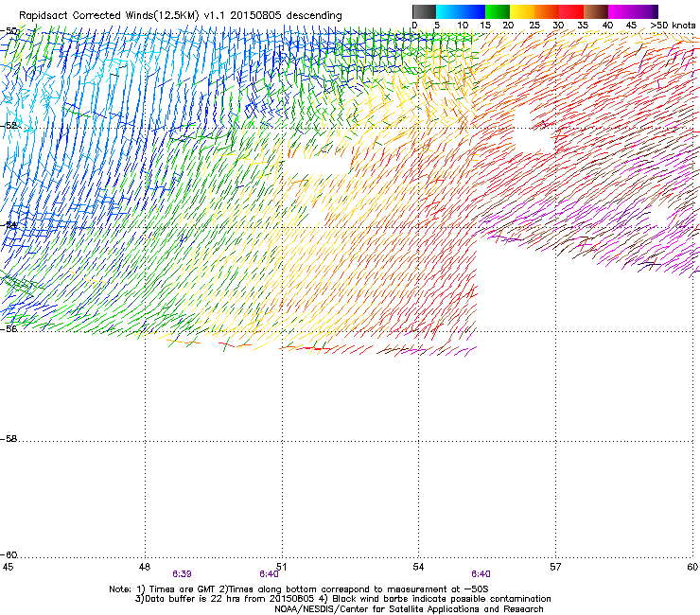The width and height of the screenshot is (700, 615).
Task: Click the gray 0-5 knots legend color
Action: tap(424, 11)
